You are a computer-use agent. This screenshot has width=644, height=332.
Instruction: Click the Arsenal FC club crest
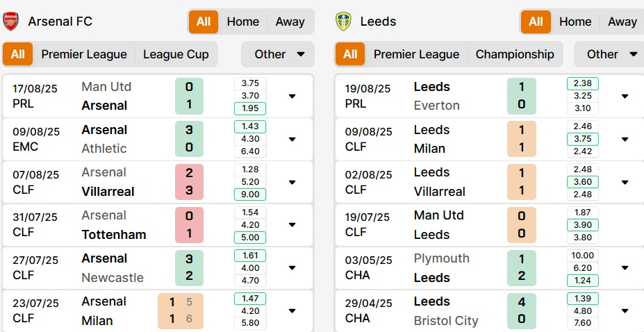point(10,22)
